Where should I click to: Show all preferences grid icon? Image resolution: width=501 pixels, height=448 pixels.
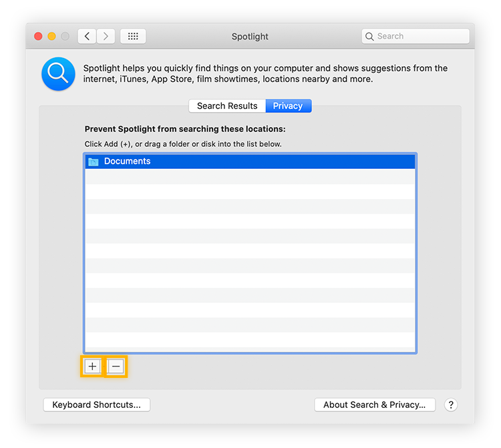[133, 36]
